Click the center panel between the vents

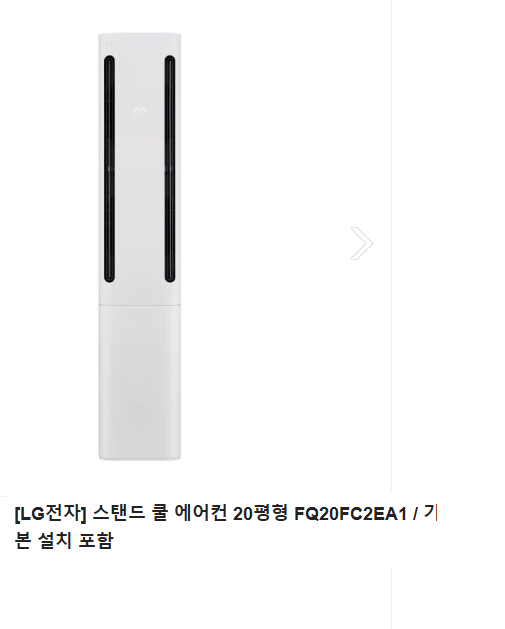tap(140, 169)
